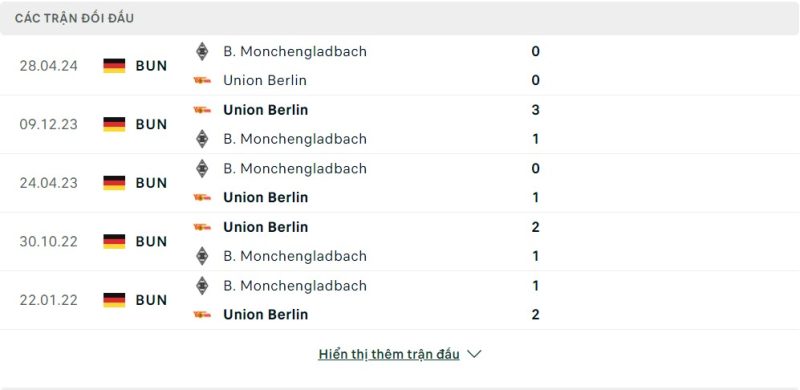The width and height of the screenshot is (800, 390).
Task: Click the 'CÁC TRẬN ĐỐI ĐẦU' header
Action: (x=74, y=18)
